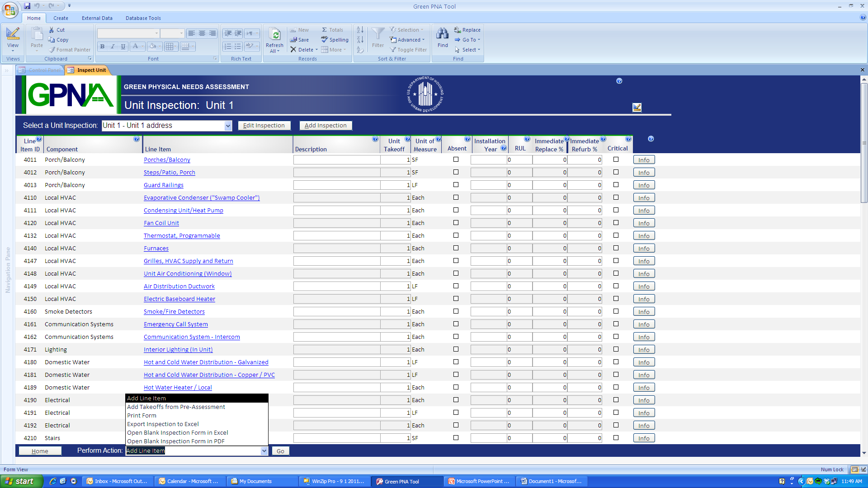Click the Spelling check icon
This screenshot has height=488, width=868.
(x=324, y=40)
